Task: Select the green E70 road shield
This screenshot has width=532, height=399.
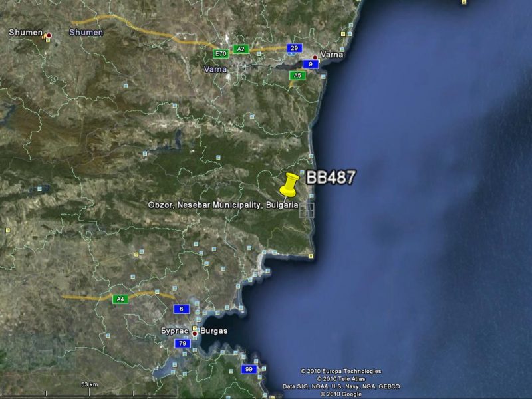Action: pos(221,53)
